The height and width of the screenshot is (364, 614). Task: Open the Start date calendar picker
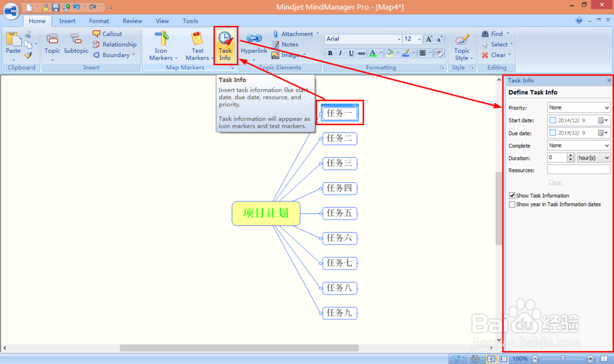click(603, 120)
